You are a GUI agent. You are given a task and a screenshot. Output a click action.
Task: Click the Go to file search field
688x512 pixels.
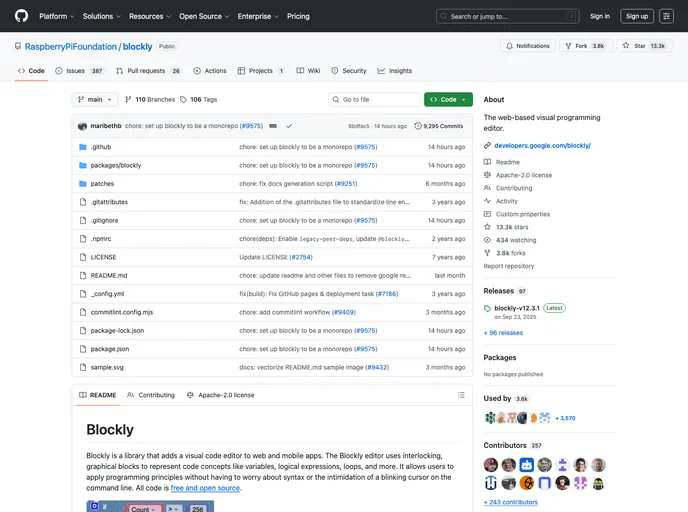(x=374, y=100)
